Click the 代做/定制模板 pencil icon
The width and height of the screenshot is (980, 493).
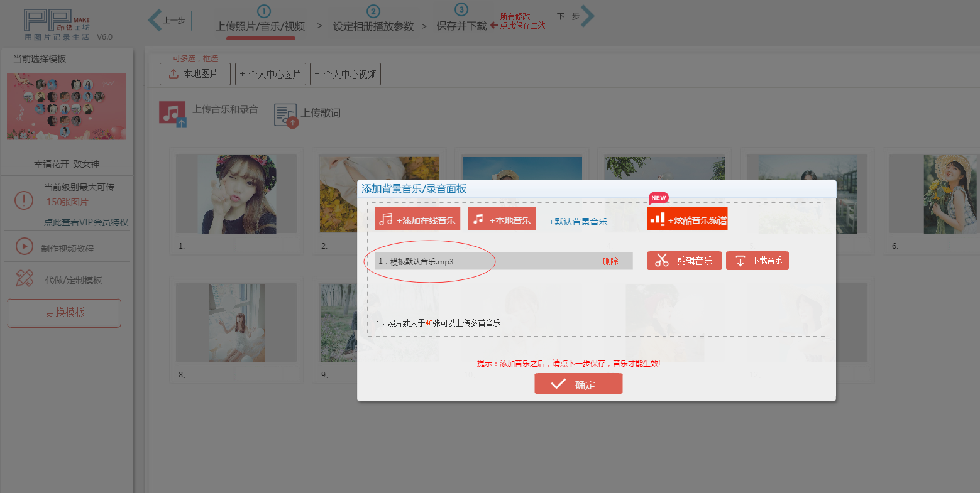(25, 278)
